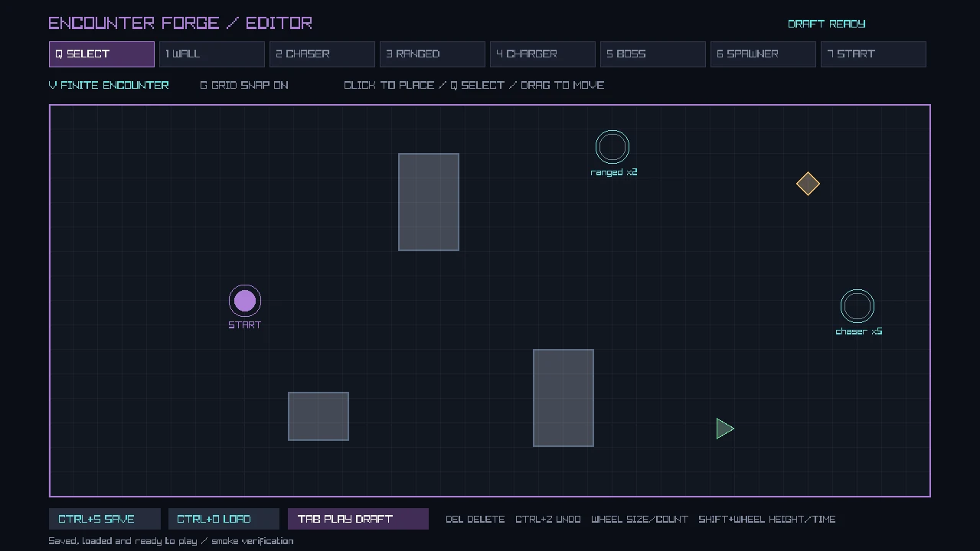Select the orange diamond entity on canvas
This screenshot has height=551, width=980.
(808, 184)
